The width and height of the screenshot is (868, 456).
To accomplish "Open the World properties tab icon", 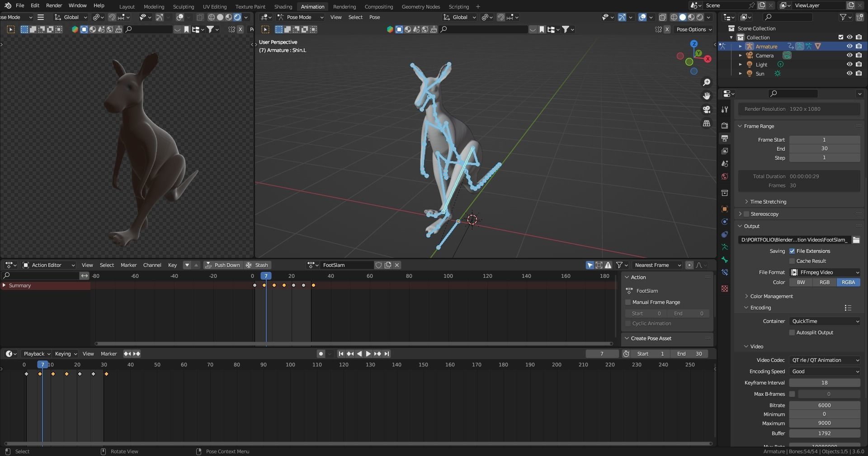I will (725, 176).
